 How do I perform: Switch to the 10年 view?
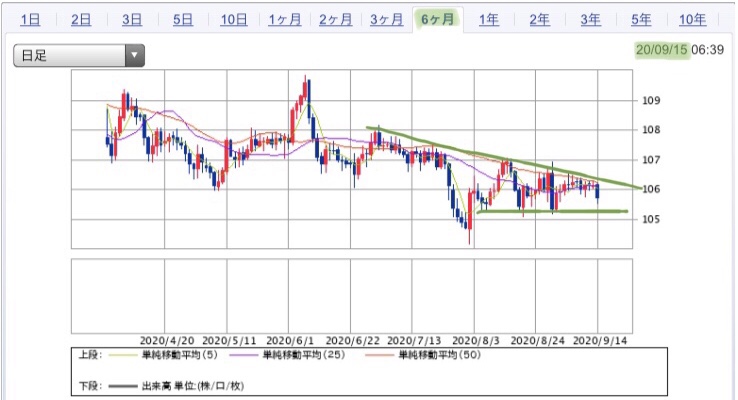tap(692, 20)
